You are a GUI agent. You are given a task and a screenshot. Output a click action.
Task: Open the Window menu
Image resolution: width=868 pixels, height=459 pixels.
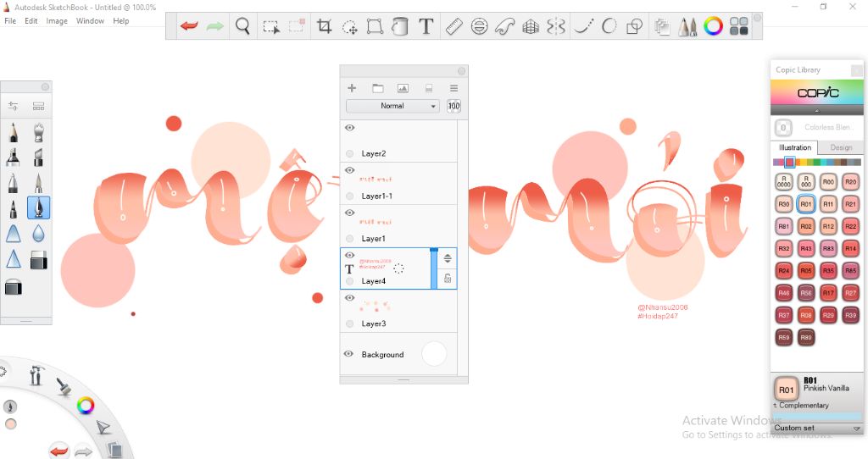90,21
